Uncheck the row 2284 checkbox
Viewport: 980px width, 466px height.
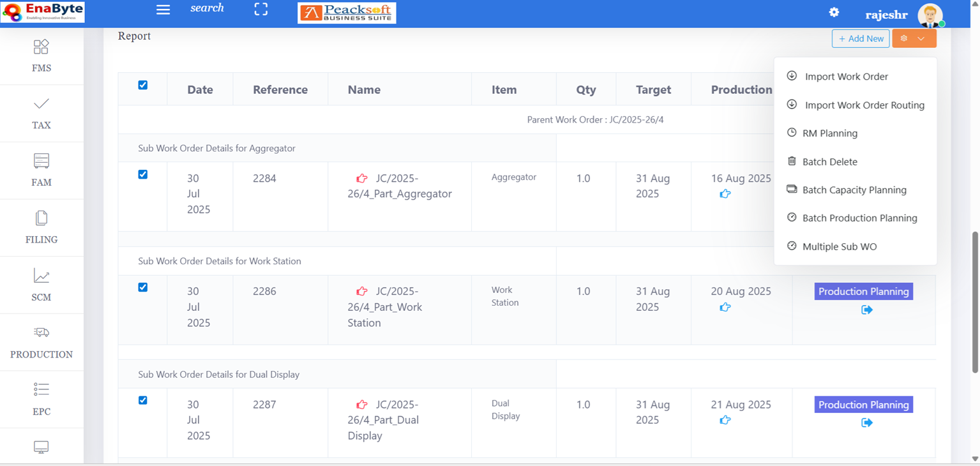point(143,174)
